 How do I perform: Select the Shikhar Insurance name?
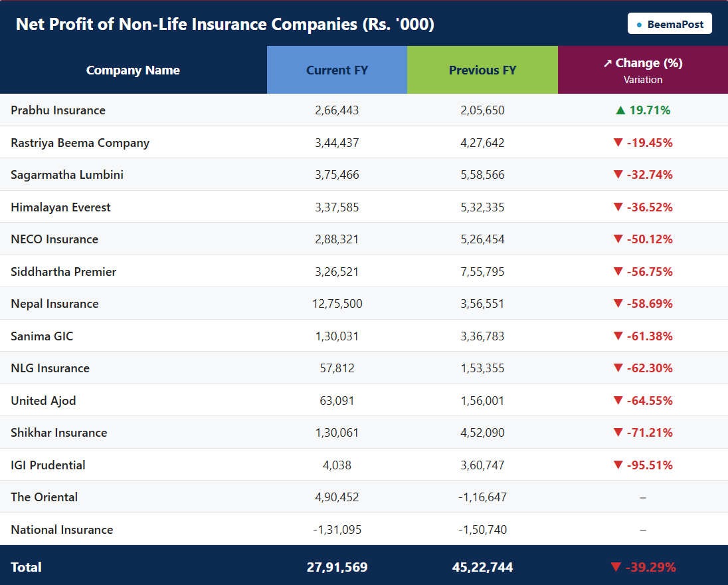(59, 433)
